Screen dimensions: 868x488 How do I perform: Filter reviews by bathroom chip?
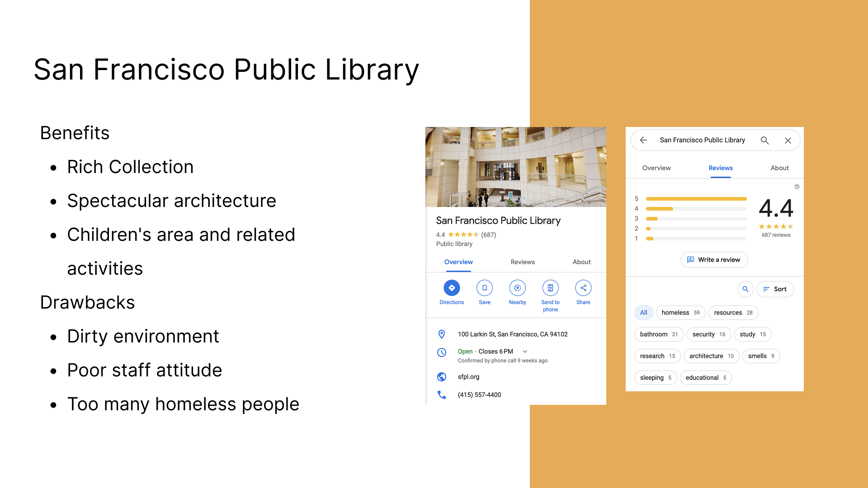(659, 334)
